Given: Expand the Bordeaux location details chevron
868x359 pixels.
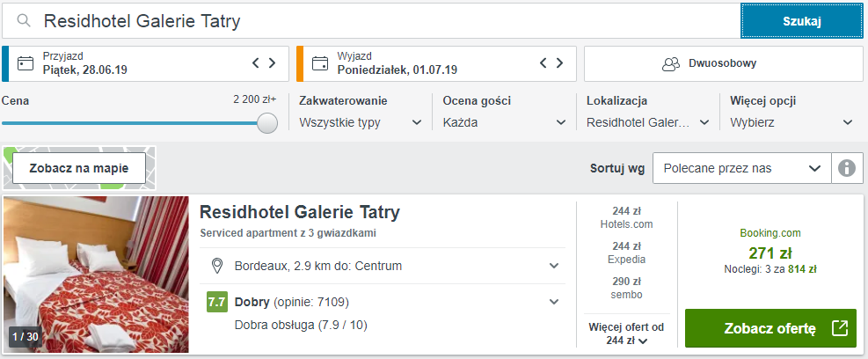Looking at the screenshot, I should pyautogui.click(x=553, y=266).
